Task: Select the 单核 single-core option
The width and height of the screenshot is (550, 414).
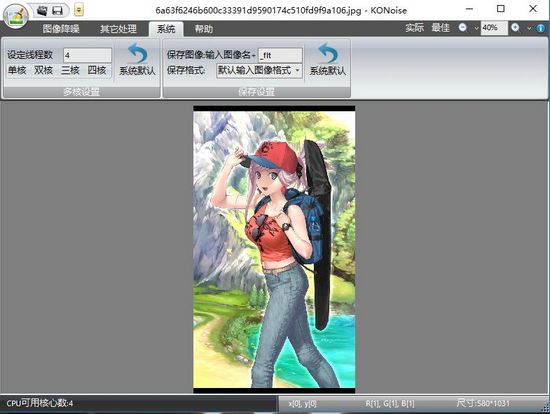Action: [17, 71]
